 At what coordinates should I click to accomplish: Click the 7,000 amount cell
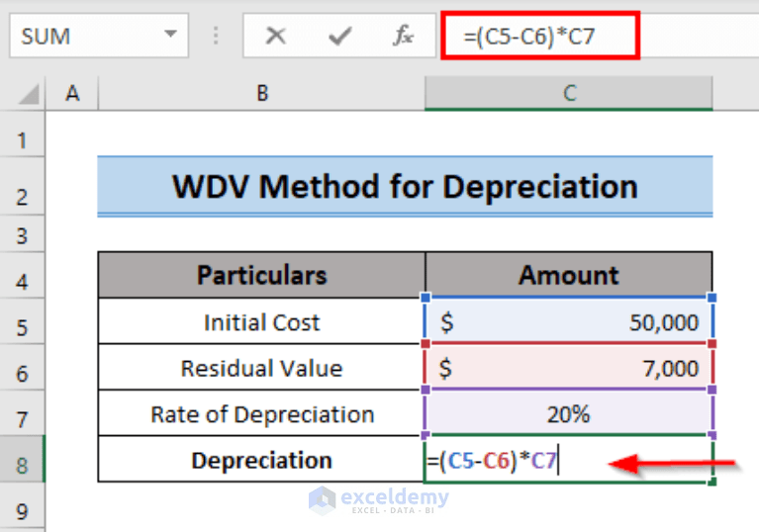[x=569, y=367]
